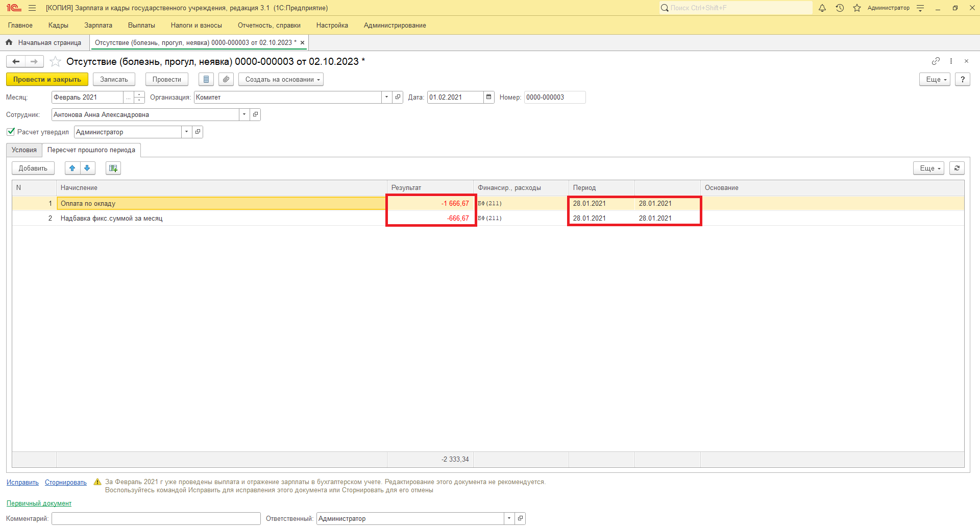Image resolution: width=980 pixels, height=528 pixels.
Task: Open the Администрирование menu
Action: [395, 25]
